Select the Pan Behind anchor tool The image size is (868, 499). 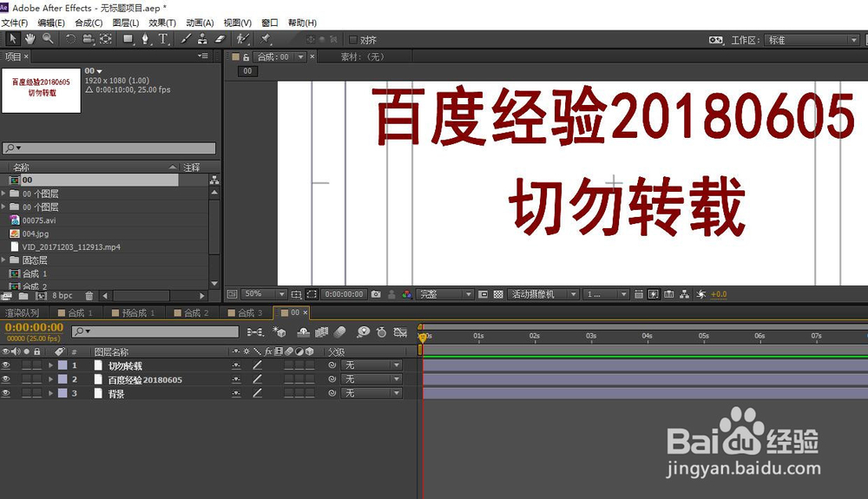[106, 39]
